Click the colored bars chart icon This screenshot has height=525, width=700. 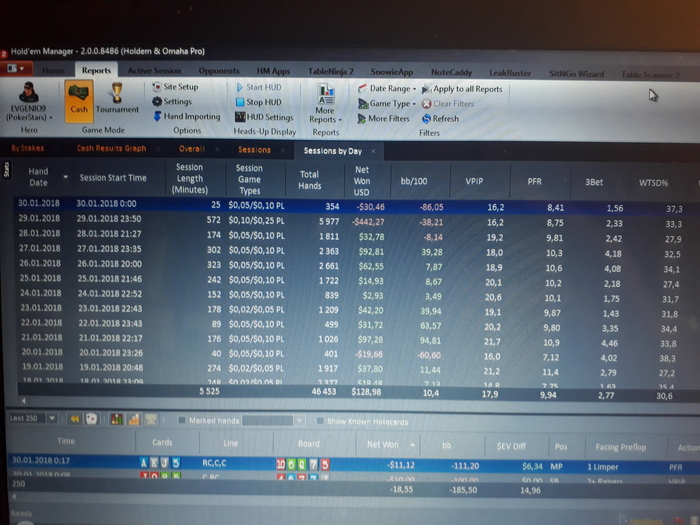(x=117, y=419)
